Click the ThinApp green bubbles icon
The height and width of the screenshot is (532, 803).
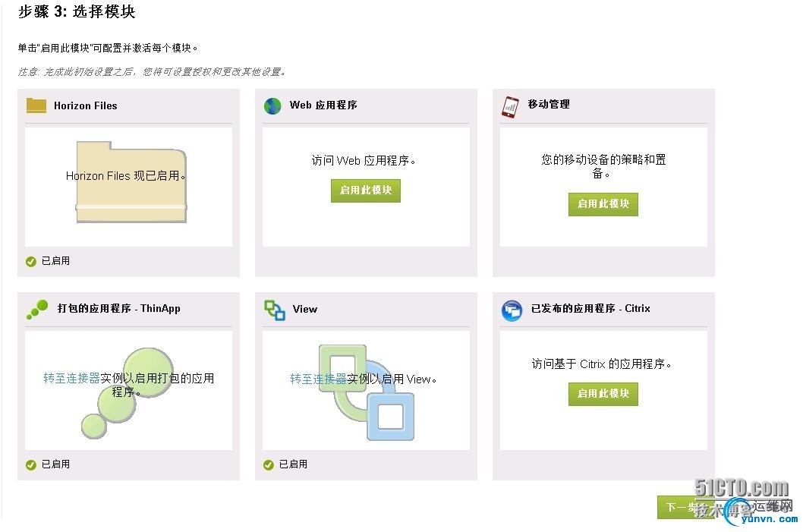point(37,309)
